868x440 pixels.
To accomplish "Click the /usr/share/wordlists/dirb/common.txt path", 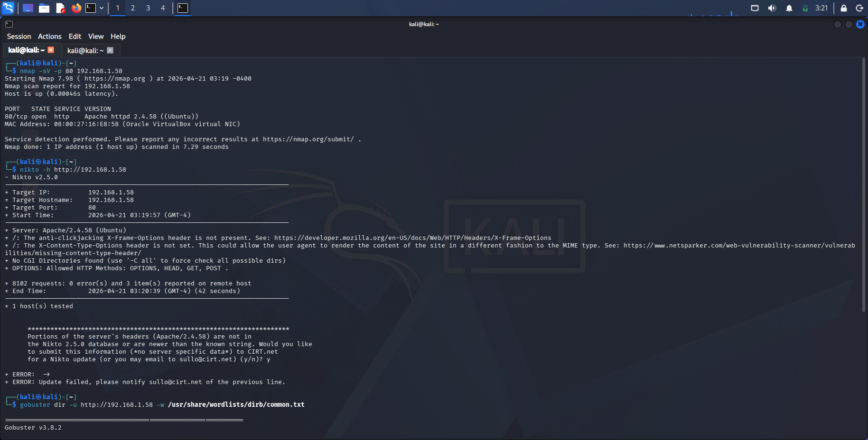I will pyautogui.click(x=236, y=405).
